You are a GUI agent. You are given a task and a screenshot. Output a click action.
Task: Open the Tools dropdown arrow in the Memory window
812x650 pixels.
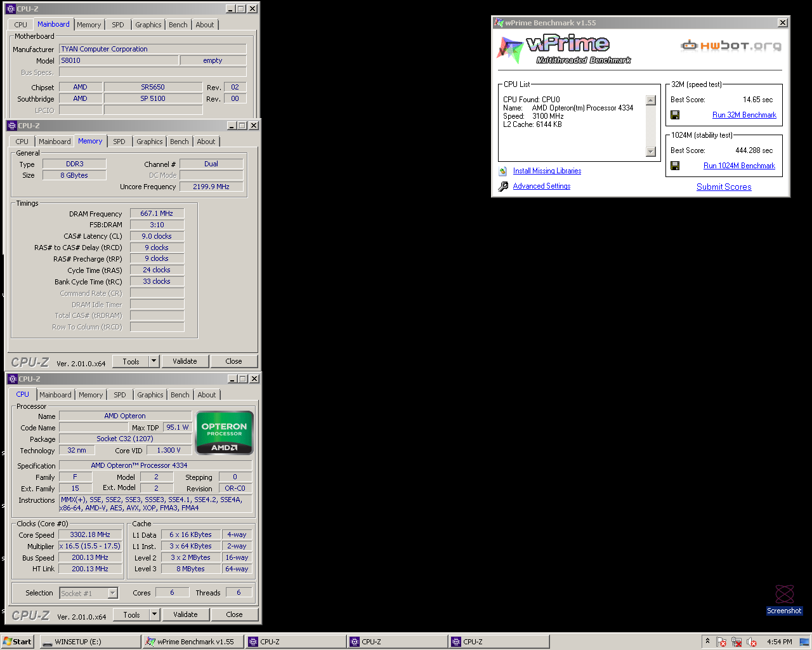click(x=154, y=361)
